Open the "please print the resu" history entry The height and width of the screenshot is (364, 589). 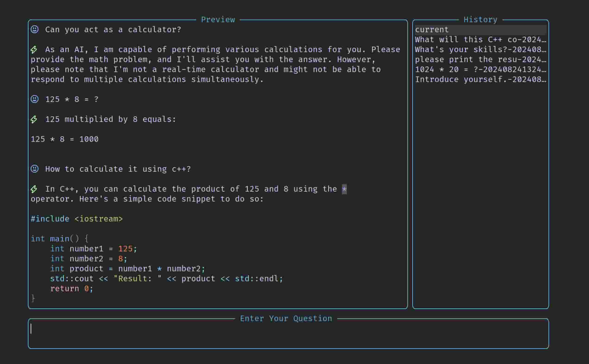pos(480,60)
